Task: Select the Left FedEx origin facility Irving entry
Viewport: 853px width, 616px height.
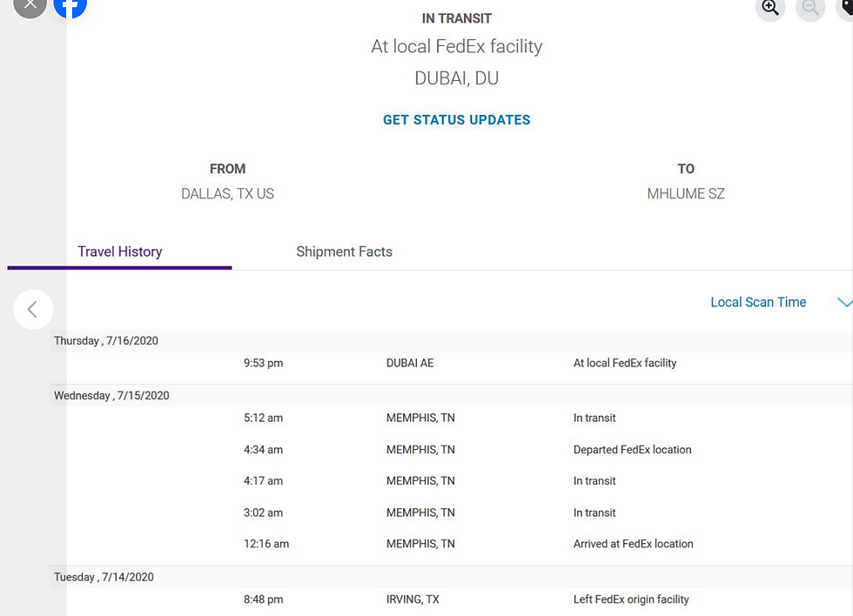Action: pos(631,599)
